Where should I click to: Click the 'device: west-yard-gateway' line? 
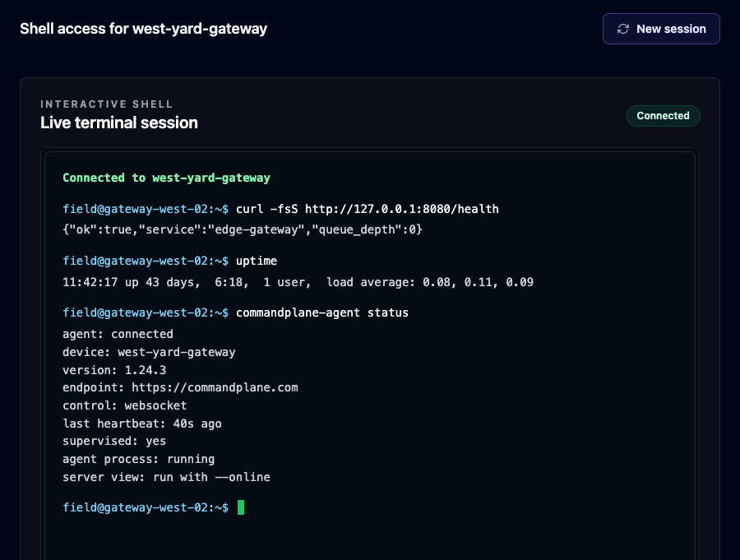pyautogui.click(x=149, y=352)
